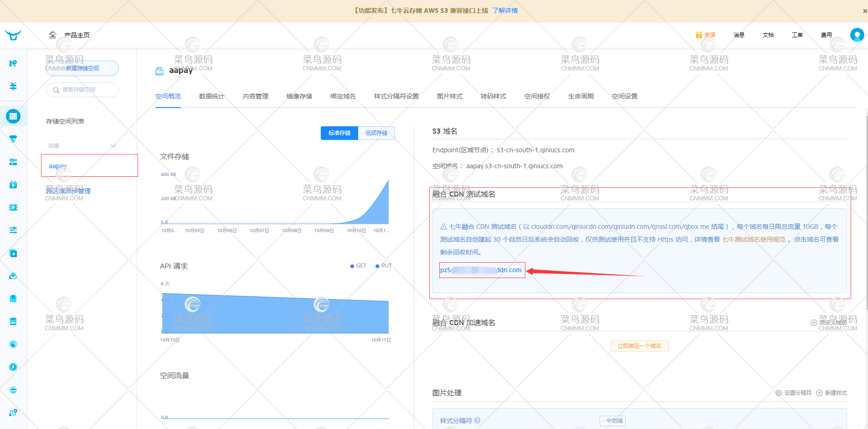Open 费用 in top bar
The width and height of the screenshot is (868, 429).
pos(827,35)
